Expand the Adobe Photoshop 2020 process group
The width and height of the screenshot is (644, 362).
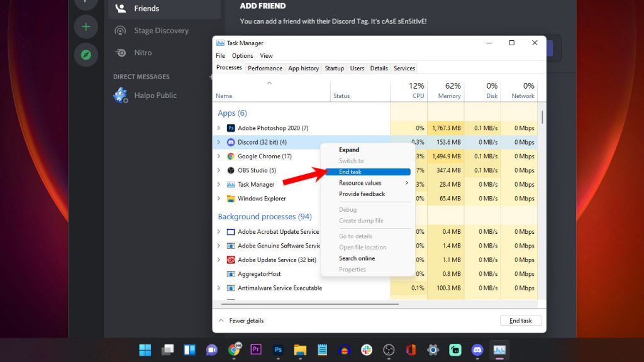coord(219,128)
